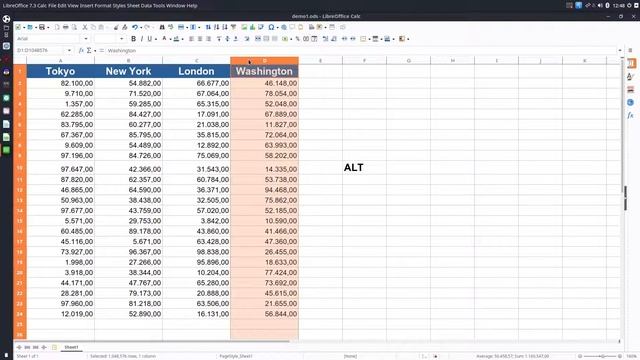Screen dimensions: 640x360
Task: Click the Insert image icon
Action: click(244, 27)
